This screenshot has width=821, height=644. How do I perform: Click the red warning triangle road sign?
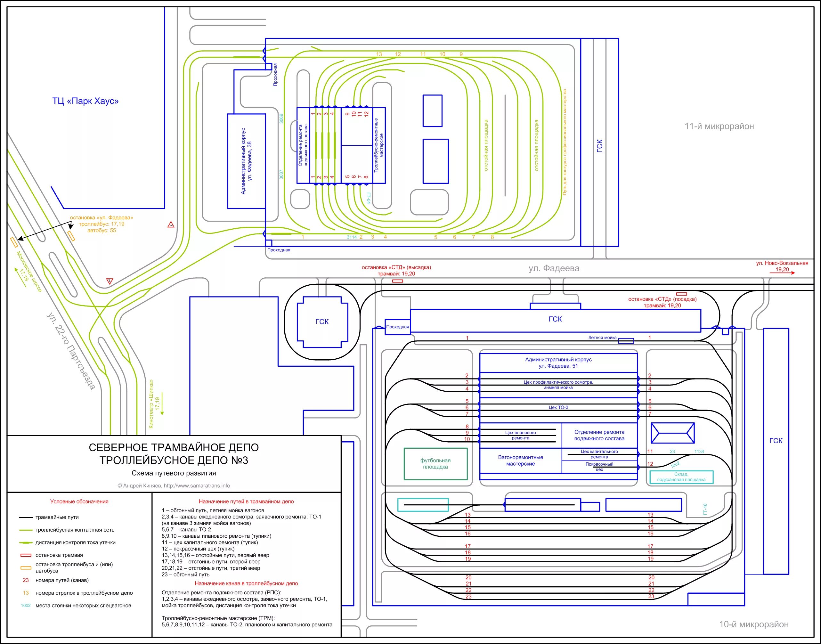click(171, 225)
